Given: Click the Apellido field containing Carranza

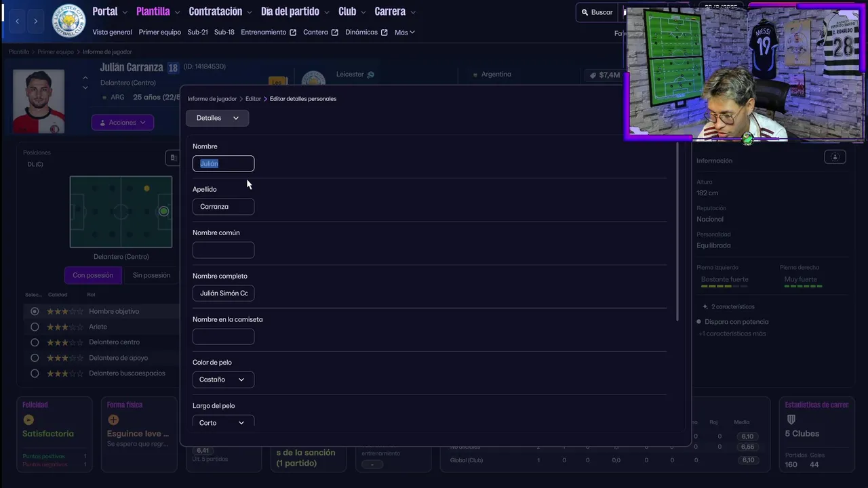Looking at the screenshot, I should tap(223, 207).
